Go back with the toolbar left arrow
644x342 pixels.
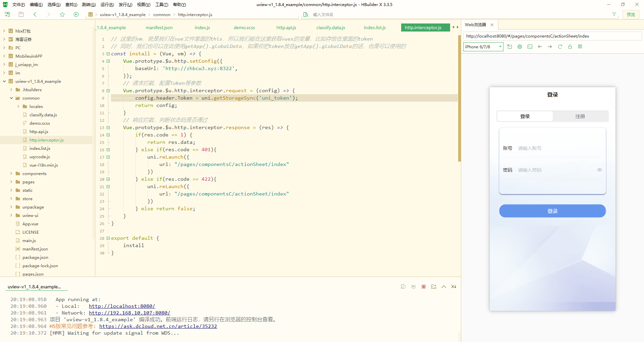coord(35,14)
